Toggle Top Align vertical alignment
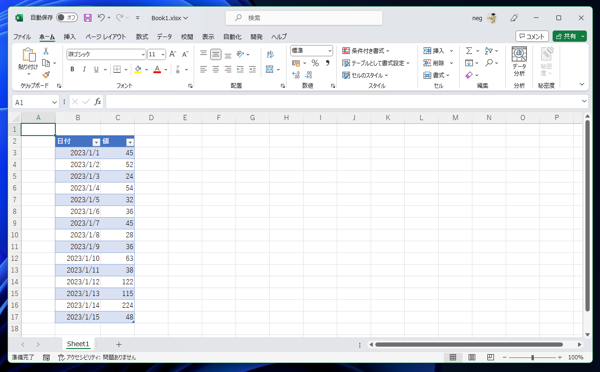Screen dimensions: 600x372 [204, 54]
